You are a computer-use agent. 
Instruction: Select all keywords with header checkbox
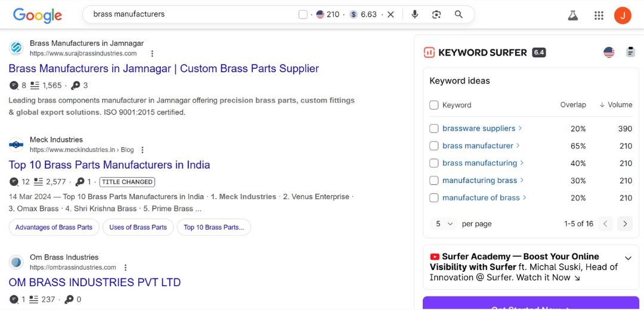(434, 105)
